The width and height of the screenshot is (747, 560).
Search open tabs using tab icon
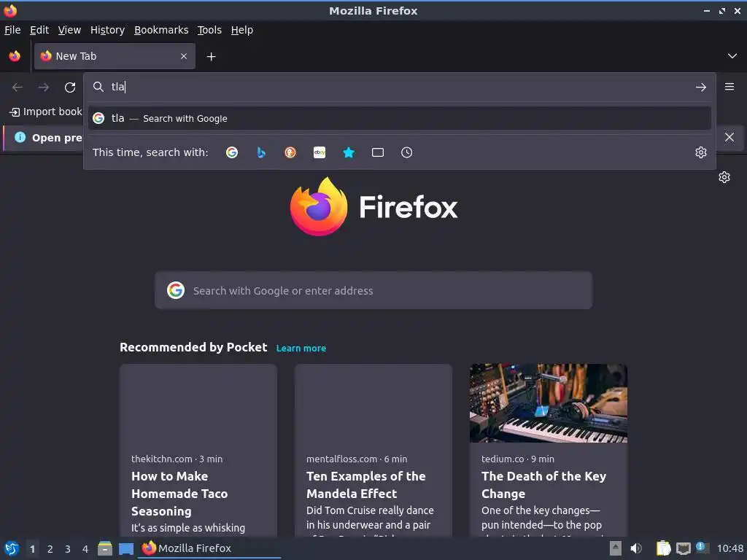[378, 152]
